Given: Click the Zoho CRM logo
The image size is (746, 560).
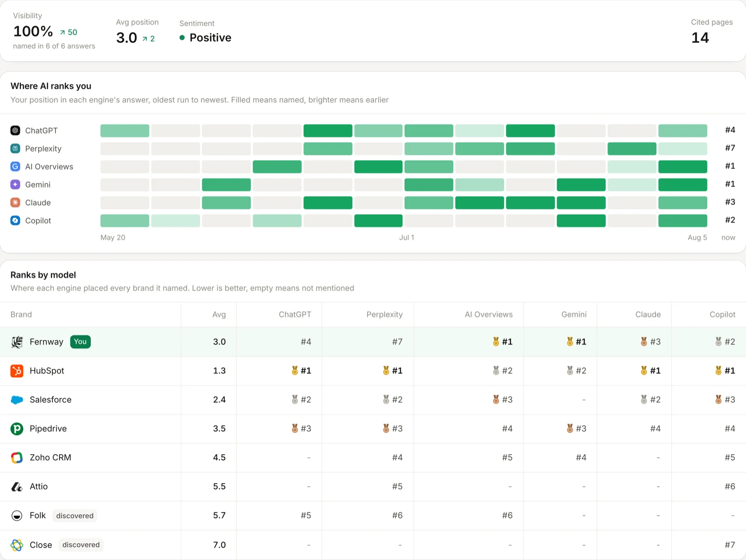Looking at the screenshot, I should click(17, 457).
